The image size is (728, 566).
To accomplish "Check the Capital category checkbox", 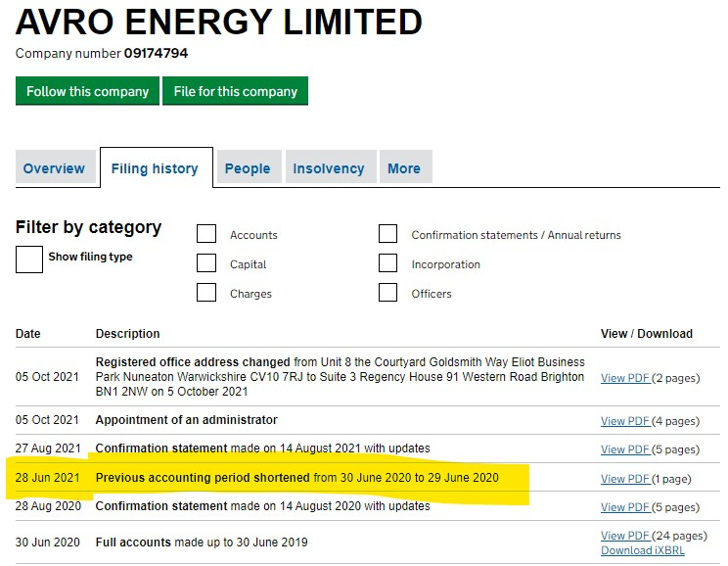I will [206, 263].
